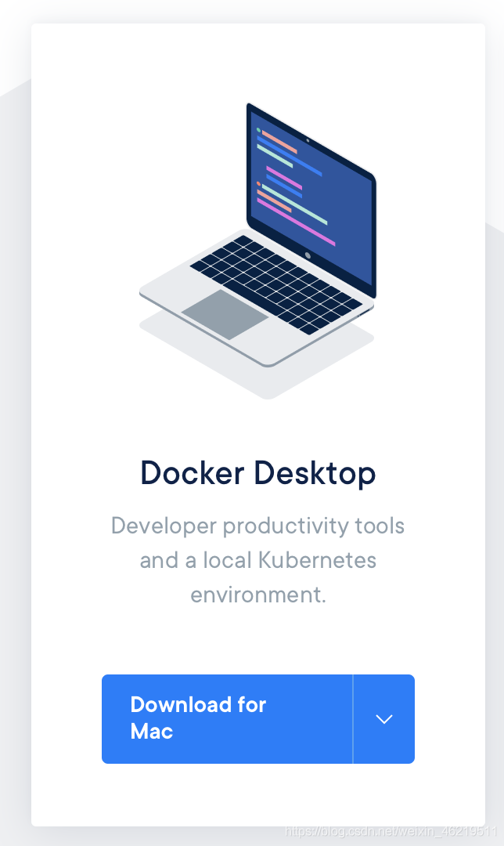Select the Docker Desktop heading

[x=257, y=473]
